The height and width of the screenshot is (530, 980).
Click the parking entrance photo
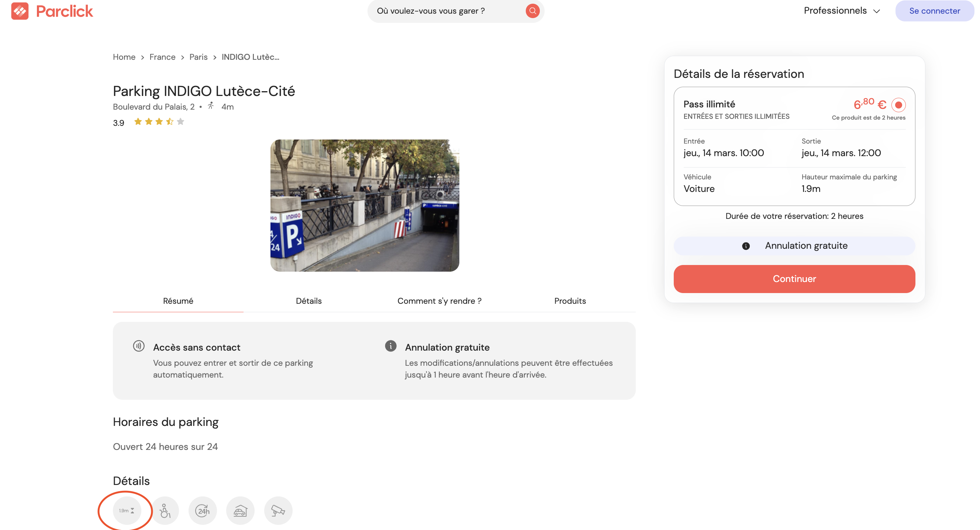tap(365, 205)
